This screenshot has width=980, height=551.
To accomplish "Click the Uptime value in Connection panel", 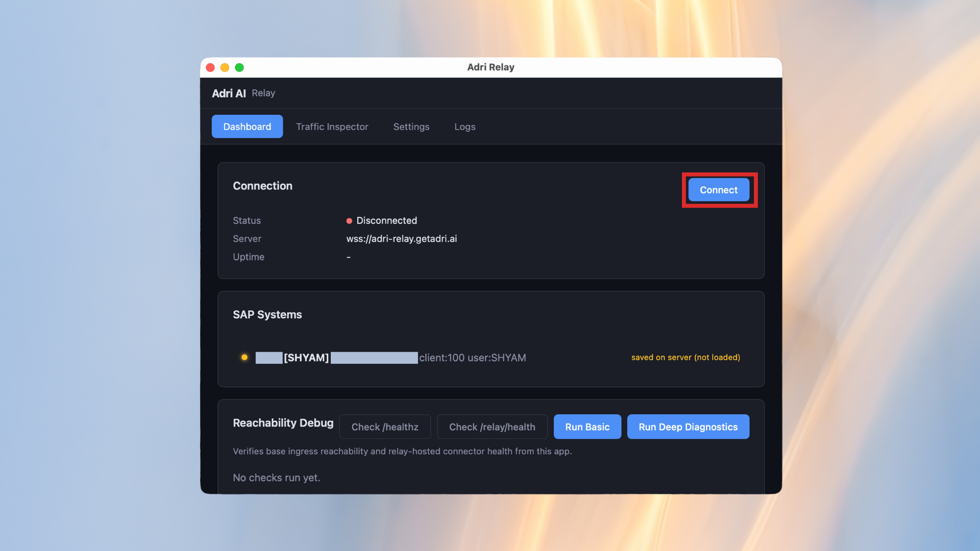I will (349, 257).
